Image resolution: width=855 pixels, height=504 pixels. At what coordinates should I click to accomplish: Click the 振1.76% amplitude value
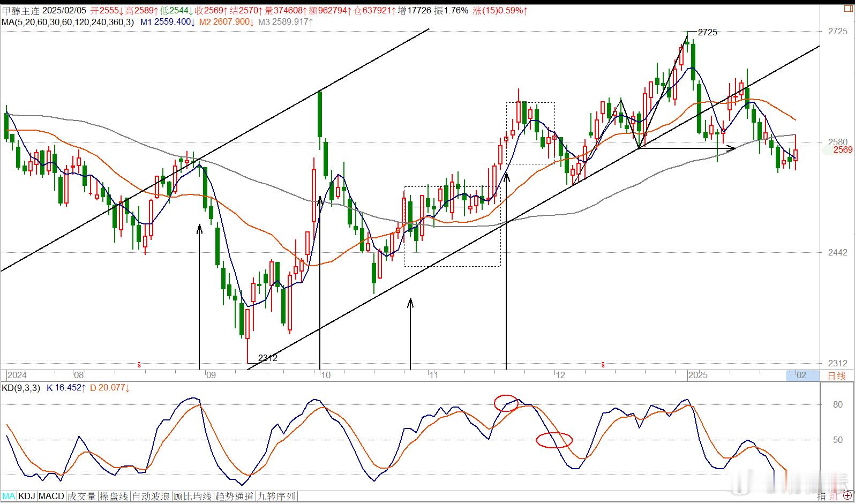pyautogui.click(x=451, y=10)
